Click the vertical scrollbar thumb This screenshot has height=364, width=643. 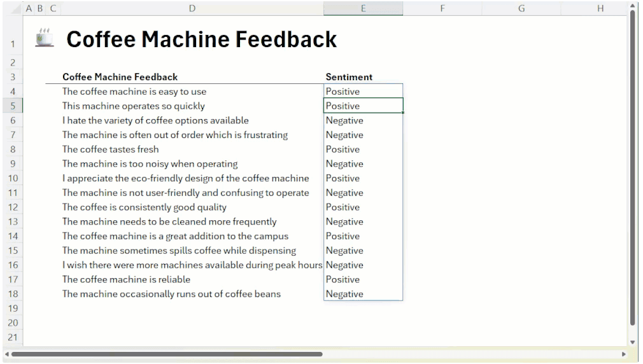633,167
